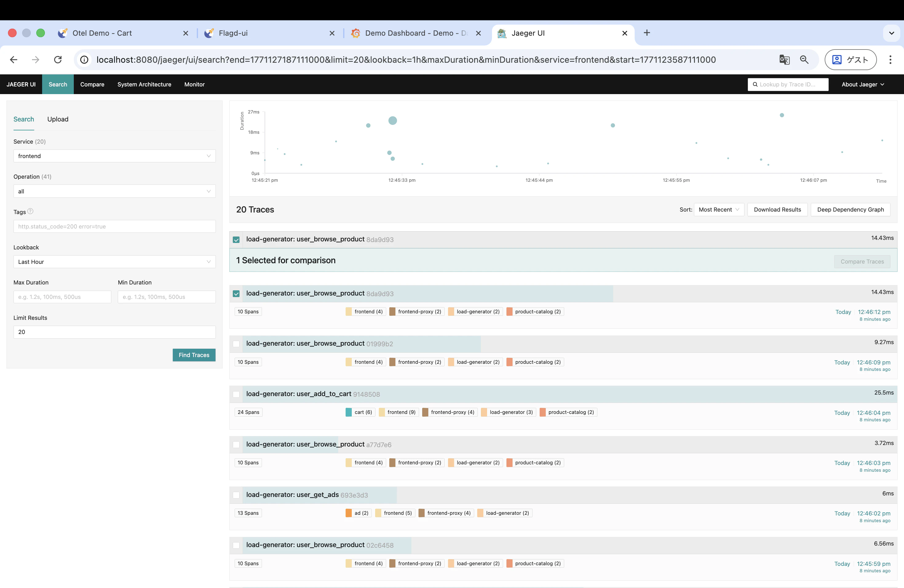Open the Sort Most Recent dropdown

(718, 210)
